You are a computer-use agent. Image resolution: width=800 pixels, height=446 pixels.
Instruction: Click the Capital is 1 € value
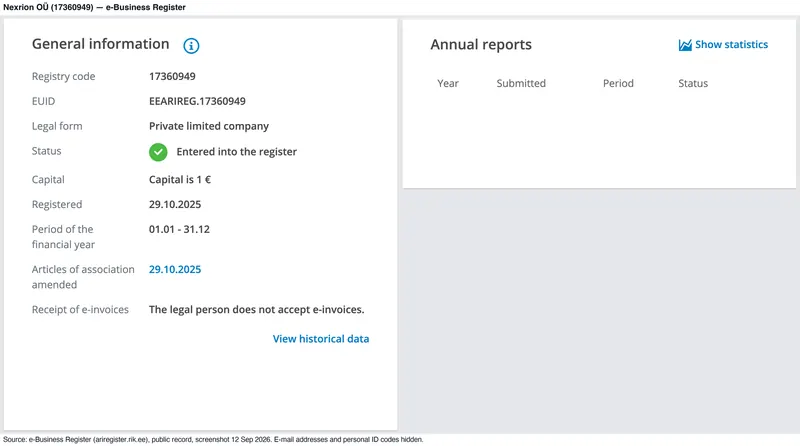(180, 180)
